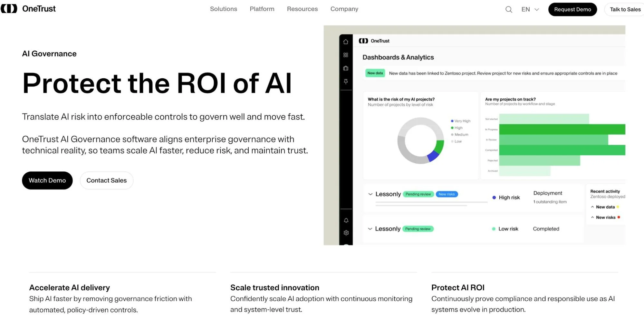Click the "AI Governance" label above the headline
The height and width of the screenshot is (319, 644).
click(49, 54)
